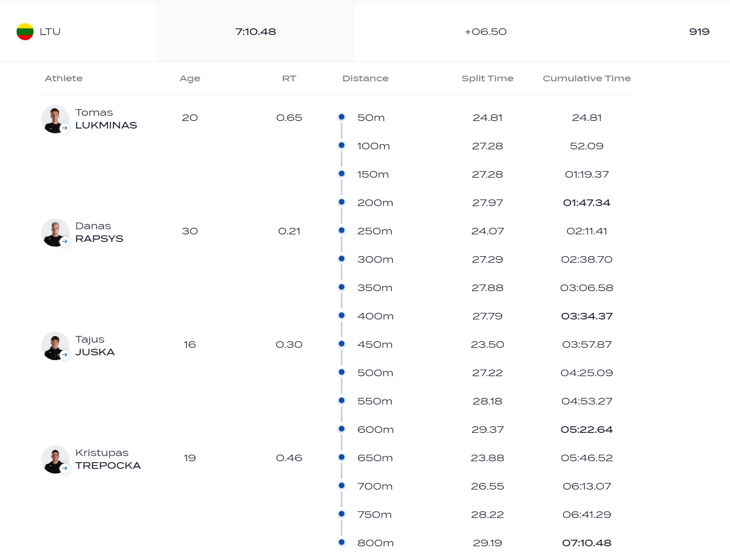Click cumulative time 03:34.37

point(587,316)
